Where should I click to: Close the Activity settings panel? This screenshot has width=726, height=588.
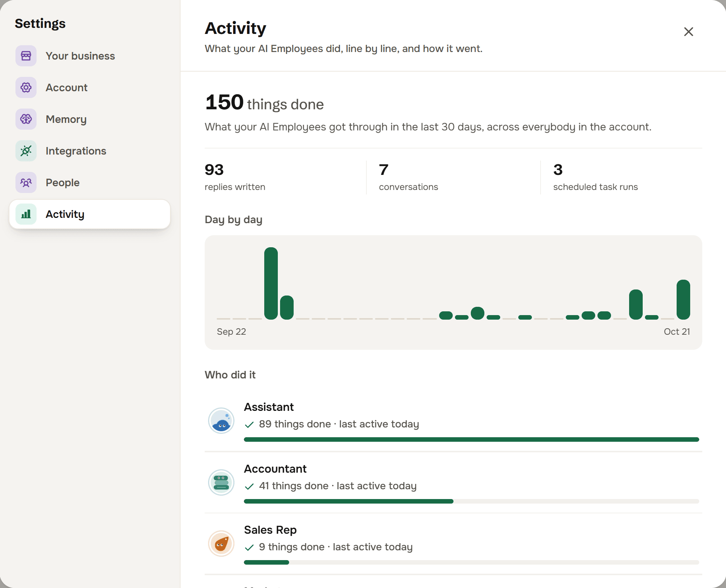[x=688, y=32]
